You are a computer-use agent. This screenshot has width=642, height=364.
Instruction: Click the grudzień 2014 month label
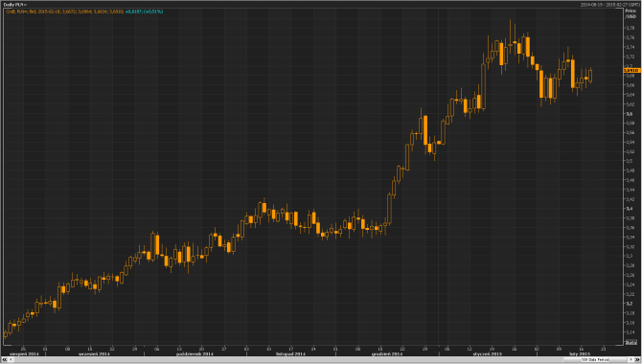point(387,353)
